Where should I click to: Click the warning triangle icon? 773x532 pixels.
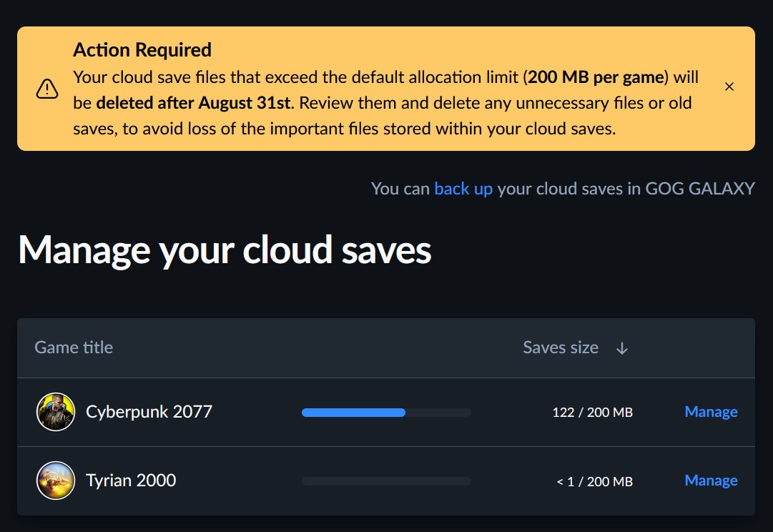[46, 89]
